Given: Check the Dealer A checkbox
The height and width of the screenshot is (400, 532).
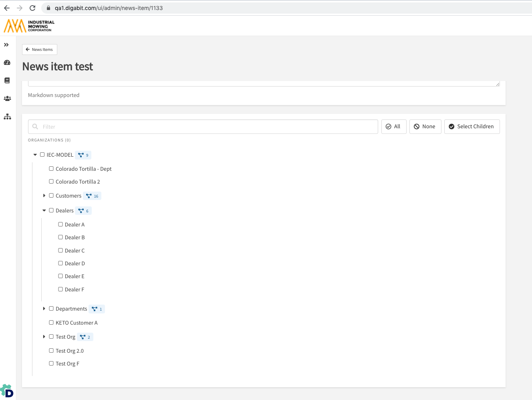Looking at the screenshot, I should coord(60,224).
